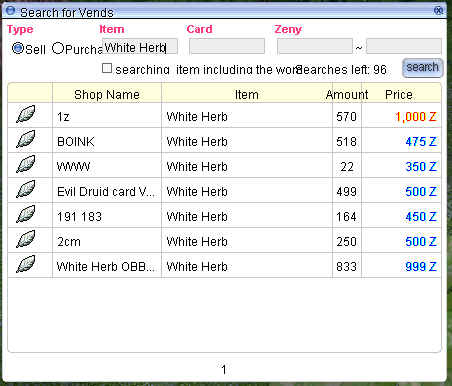Click the White Herb icon in the BOINK row
This screenshot has height=386, width=452.
pyautogui.click(x=26, y=139)
